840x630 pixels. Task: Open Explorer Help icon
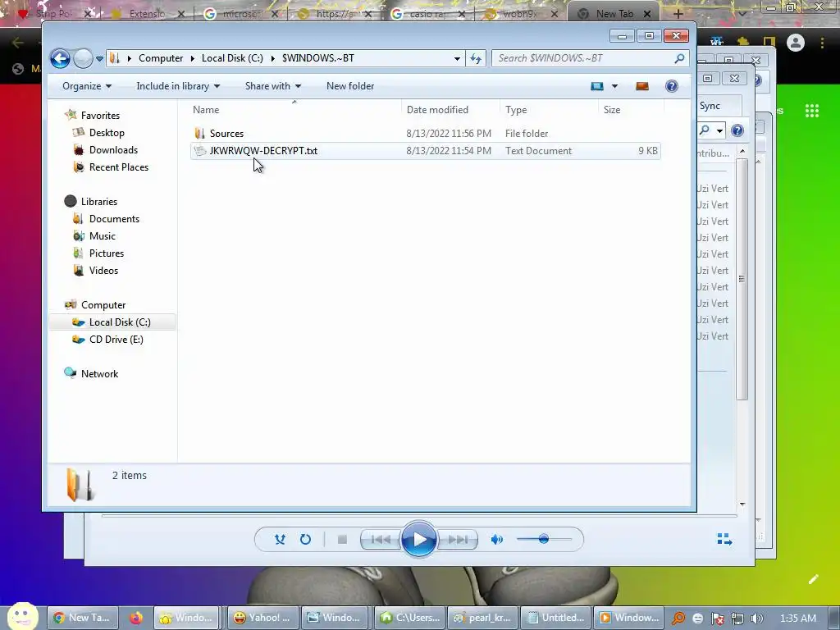(671, 86)
